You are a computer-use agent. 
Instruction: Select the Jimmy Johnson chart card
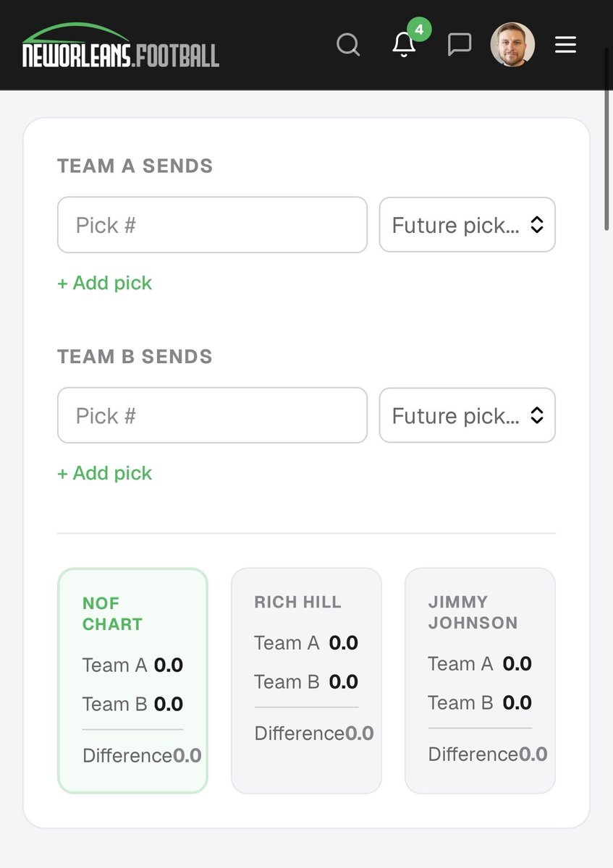pos(480,680)
